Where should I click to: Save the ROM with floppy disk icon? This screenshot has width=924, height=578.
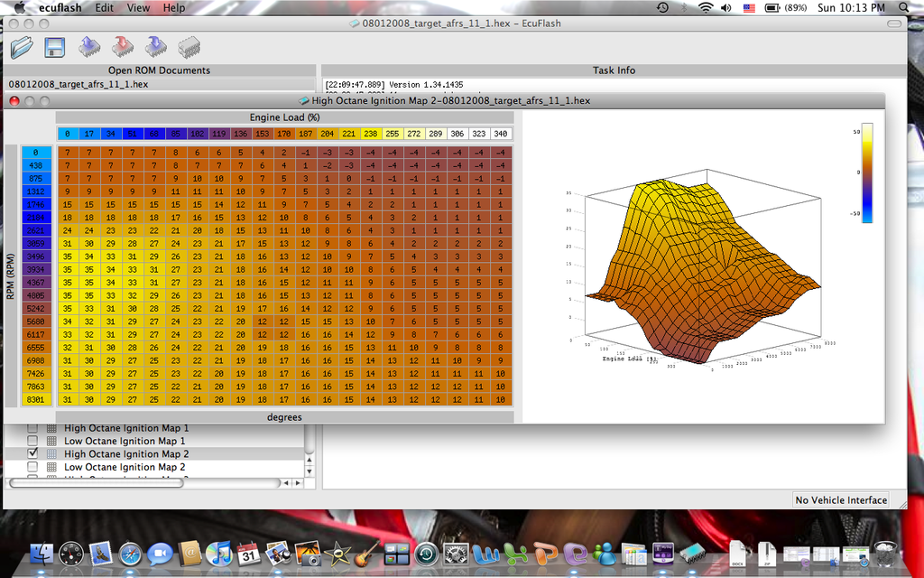point(54,47)
